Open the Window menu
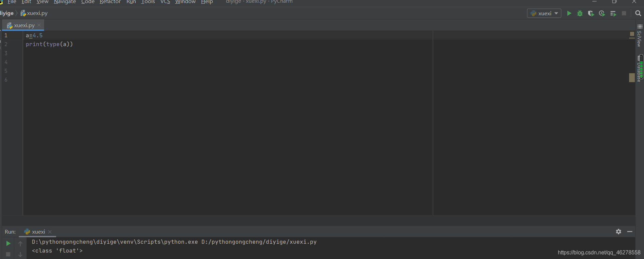Viewport: 644px width, 259px height. point(185,2)
